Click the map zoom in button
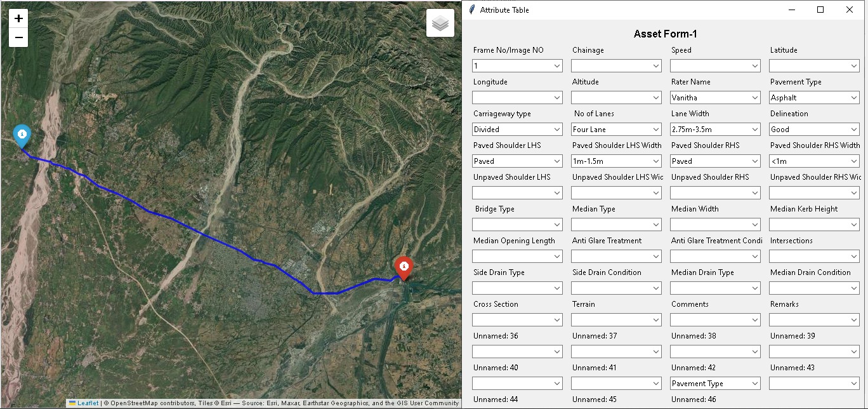The width and height of the screenshot is (868, 409). click(x=18, y=18)
